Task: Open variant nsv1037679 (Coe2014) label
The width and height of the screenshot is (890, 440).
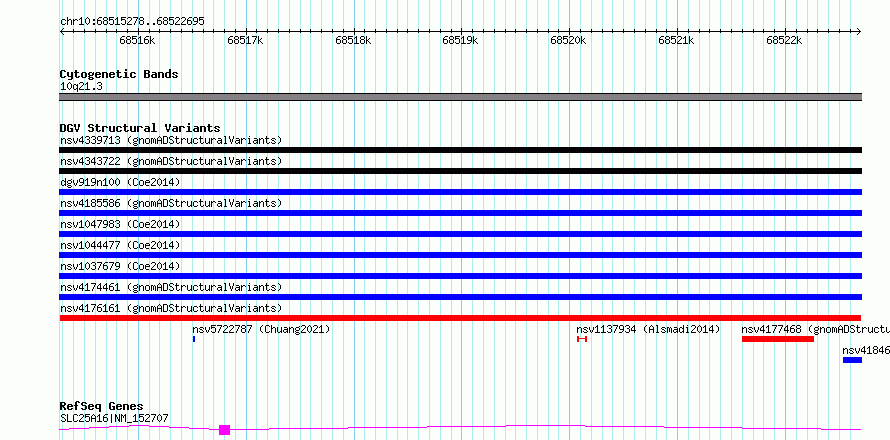Action: (120, 266)
